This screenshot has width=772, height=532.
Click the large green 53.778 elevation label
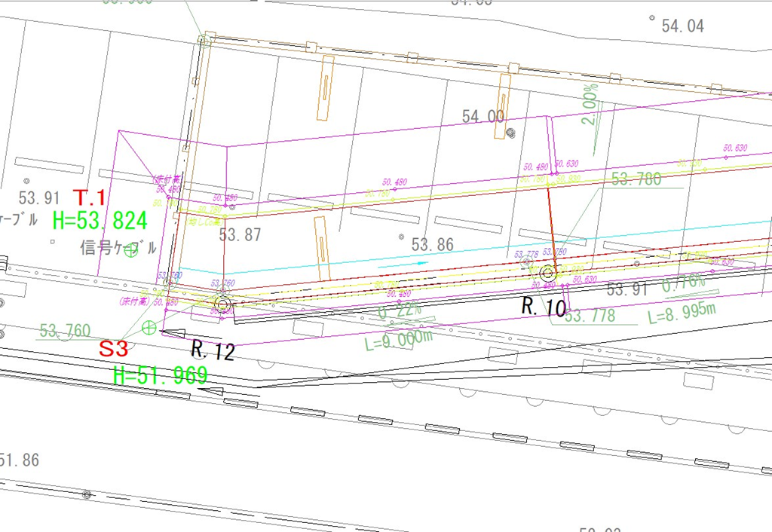coord(590,316)
